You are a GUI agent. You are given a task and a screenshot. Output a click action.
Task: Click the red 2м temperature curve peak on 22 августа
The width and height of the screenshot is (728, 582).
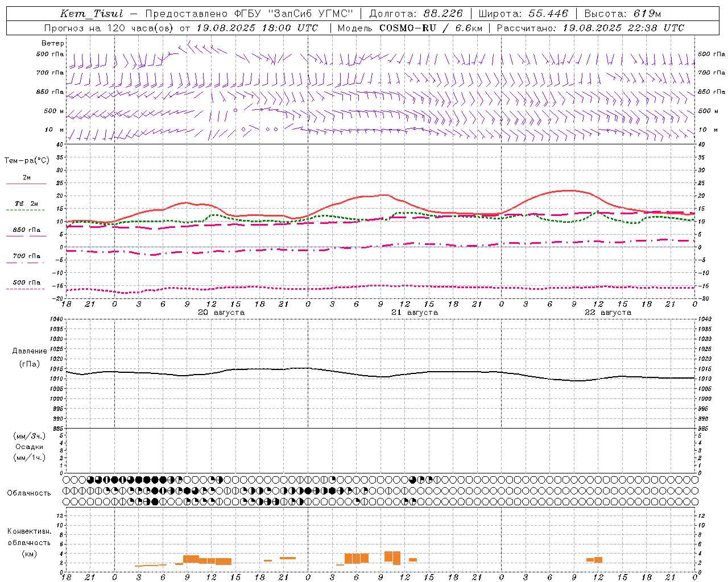pos(569,190)
